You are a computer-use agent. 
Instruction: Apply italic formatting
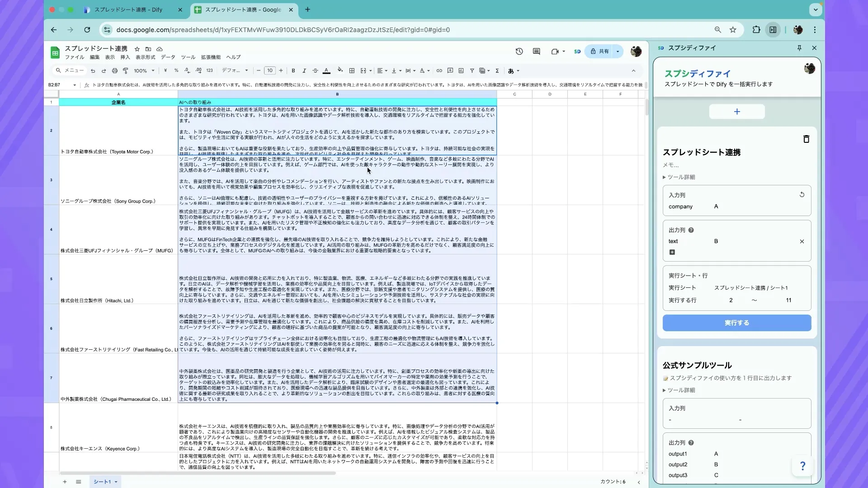[304, 70]
